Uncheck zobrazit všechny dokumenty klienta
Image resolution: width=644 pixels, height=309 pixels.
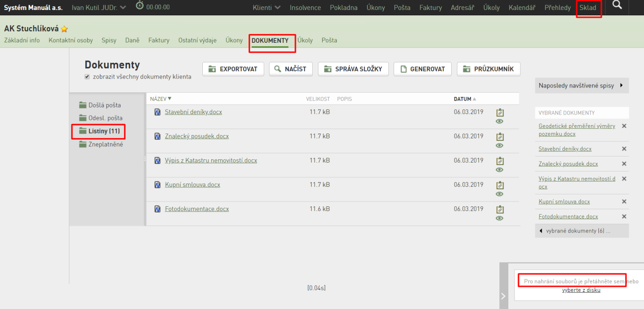[87, 77]
